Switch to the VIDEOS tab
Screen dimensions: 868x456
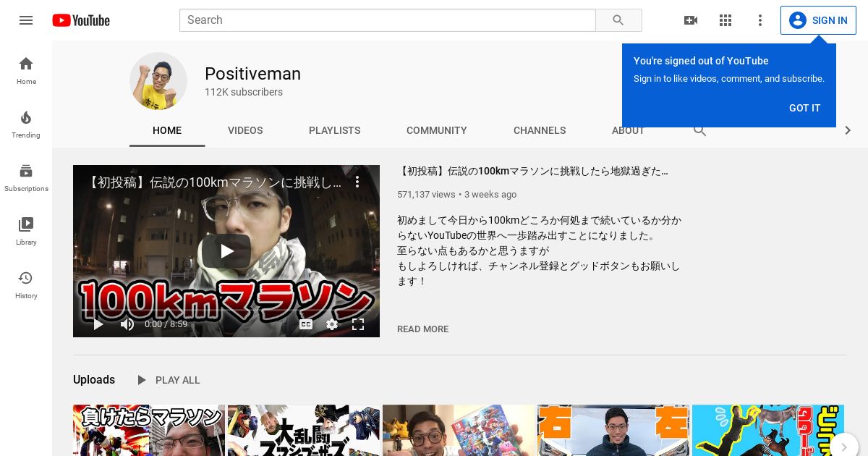(245, 130)
